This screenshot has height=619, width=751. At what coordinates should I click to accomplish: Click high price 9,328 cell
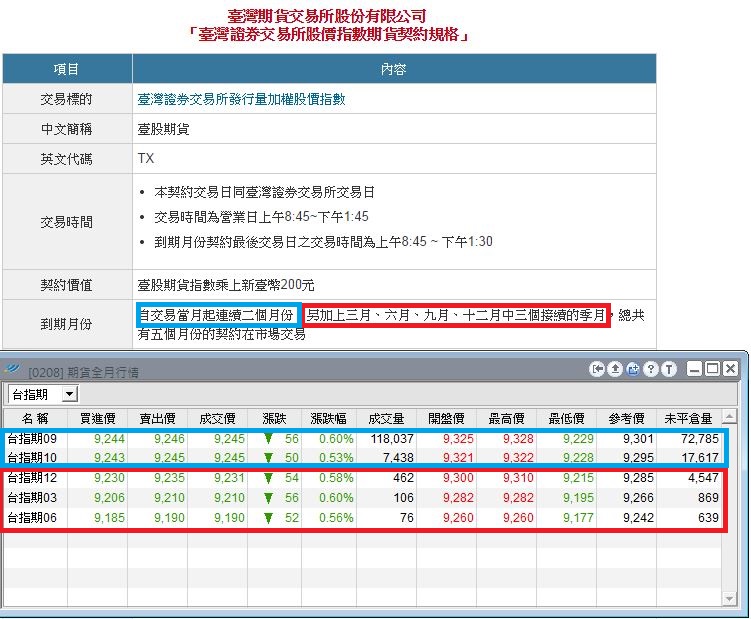(x=518, y=438)
